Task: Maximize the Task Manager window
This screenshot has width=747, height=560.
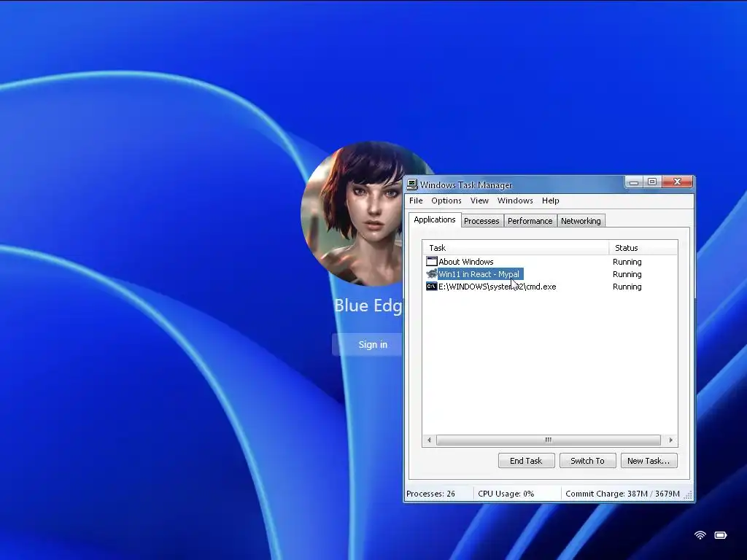Action: click(x=652, y=182)
